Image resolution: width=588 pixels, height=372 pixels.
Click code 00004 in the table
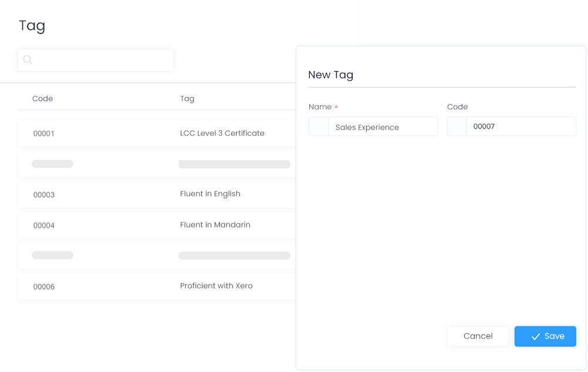[x=44, y=225]
